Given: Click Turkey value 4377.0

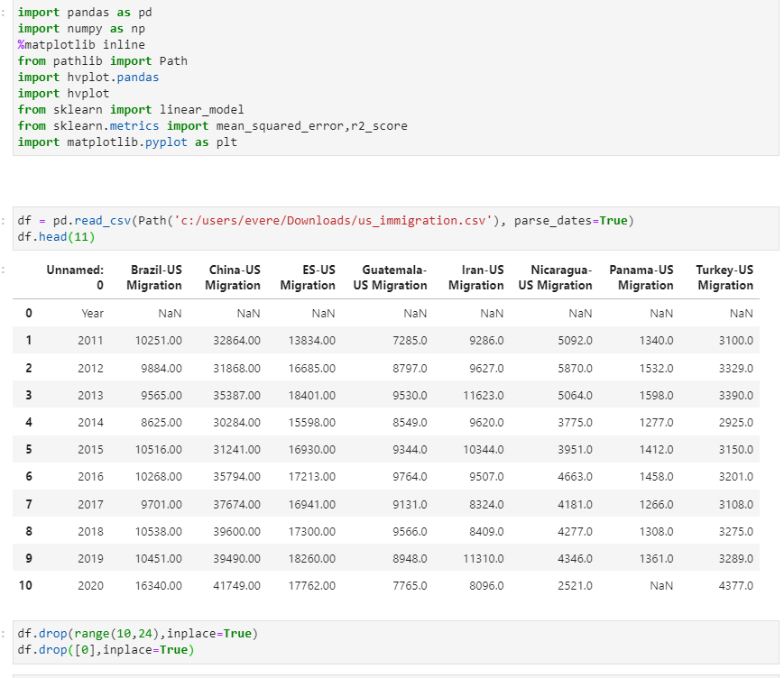Looking at the screenshot, I should [736, 585].
